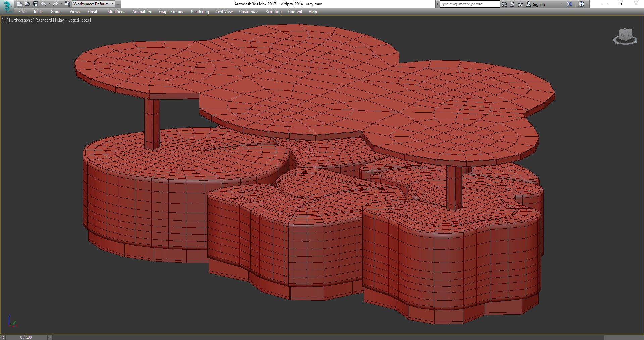644x340 pixels.
Task: Click the binoculars search icon
Action: [x=504, y=4]
